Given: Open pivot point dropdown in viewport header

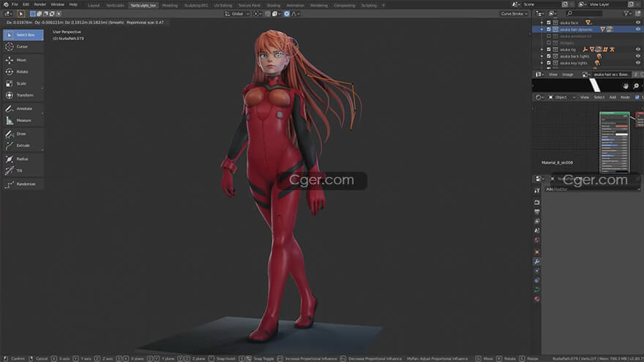Looking at the screenshot, I should tap(257, 14).
